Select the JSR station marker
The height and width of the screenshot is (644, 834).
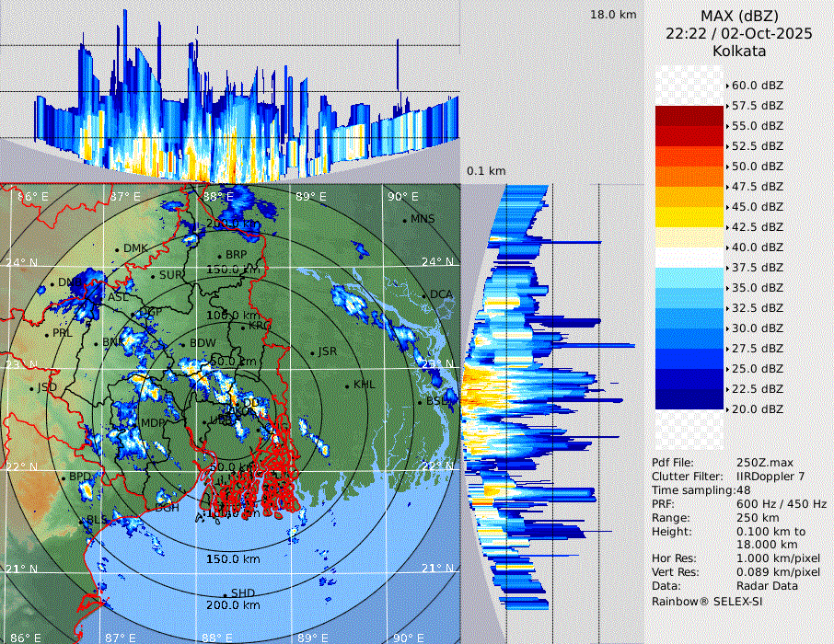click(x=312, y=352)
